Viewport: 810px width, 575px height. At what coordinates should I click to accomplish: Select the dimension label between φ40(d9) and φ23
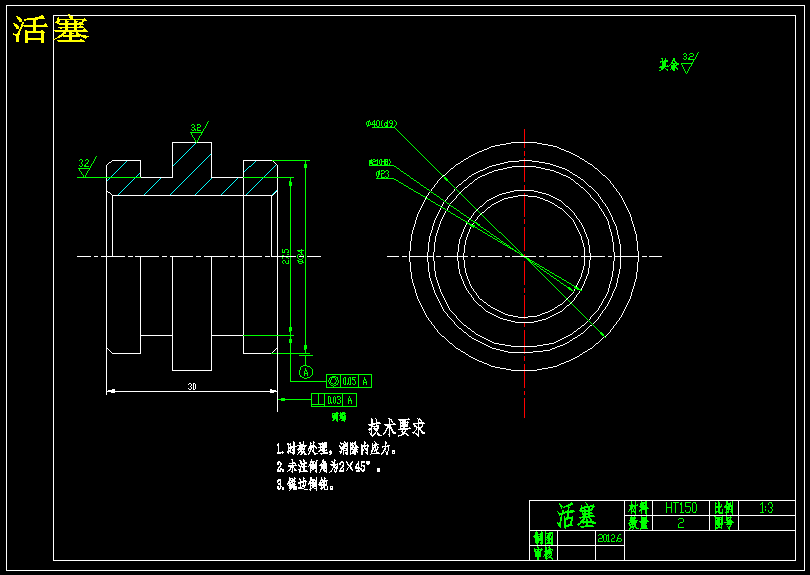380,163
